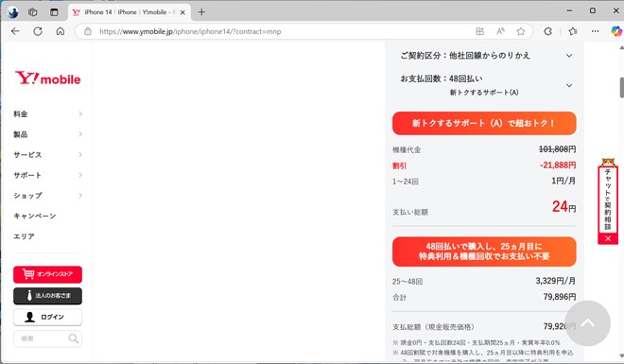Close the chat consultation widget
Viewport: 624px width, 364px height.
click(x=608, y=238)
